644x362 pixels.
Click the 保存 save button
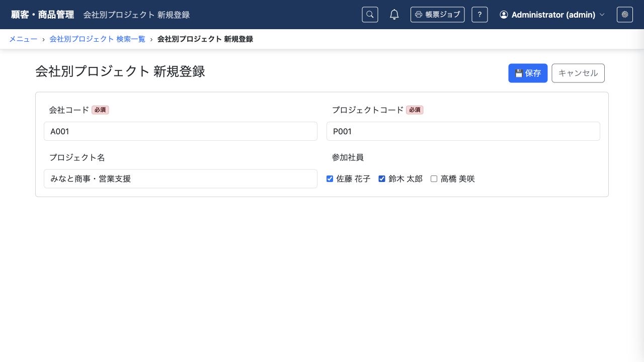pos(528,73)
